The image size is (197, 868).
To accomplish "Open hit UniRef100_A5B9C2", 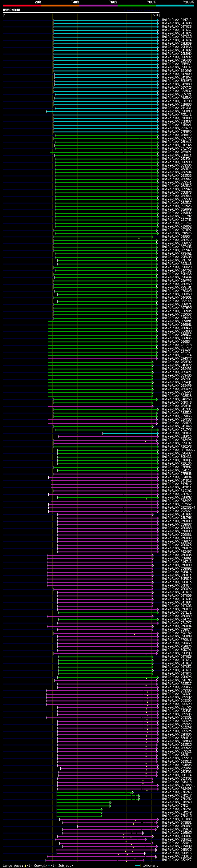I will coord(176,64).
